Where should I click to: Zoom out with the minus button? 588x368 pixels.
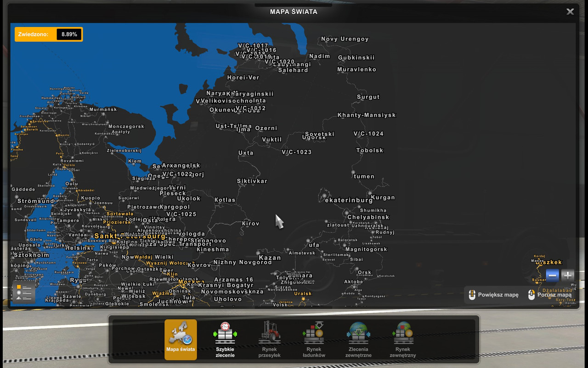coord(553,276)
